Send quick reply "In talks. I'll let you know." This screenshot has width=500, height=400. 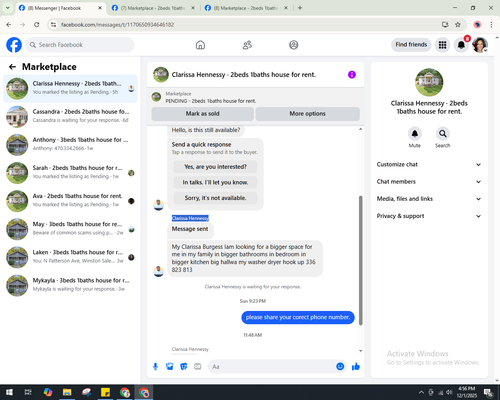(215, 182)
